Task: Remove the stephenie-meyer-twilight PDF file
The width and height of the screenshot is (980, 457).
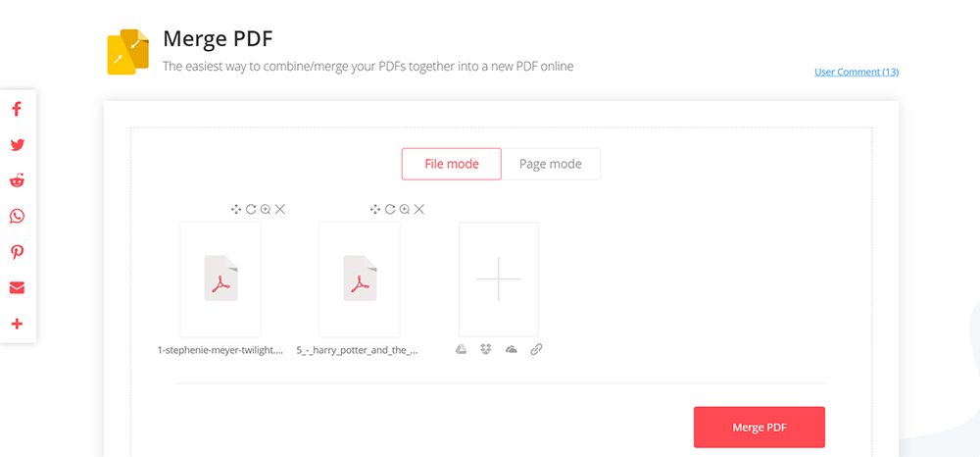Action: [280, 209]
